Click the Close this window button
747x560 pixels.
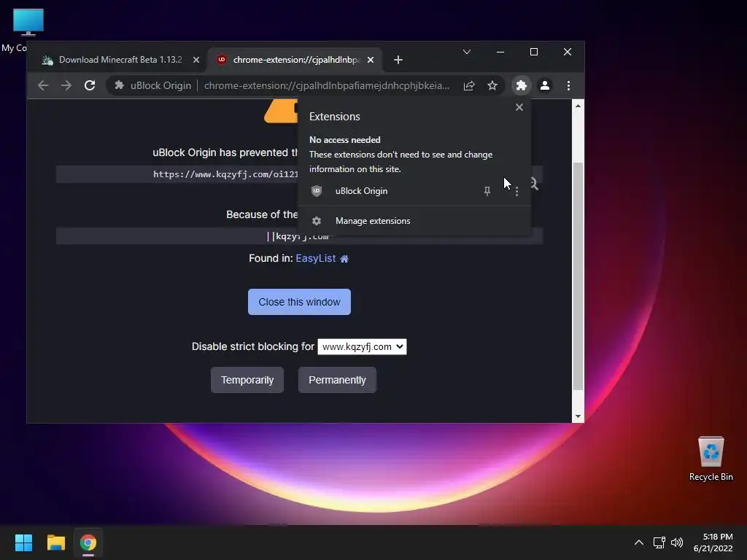[x=299, y=302]
